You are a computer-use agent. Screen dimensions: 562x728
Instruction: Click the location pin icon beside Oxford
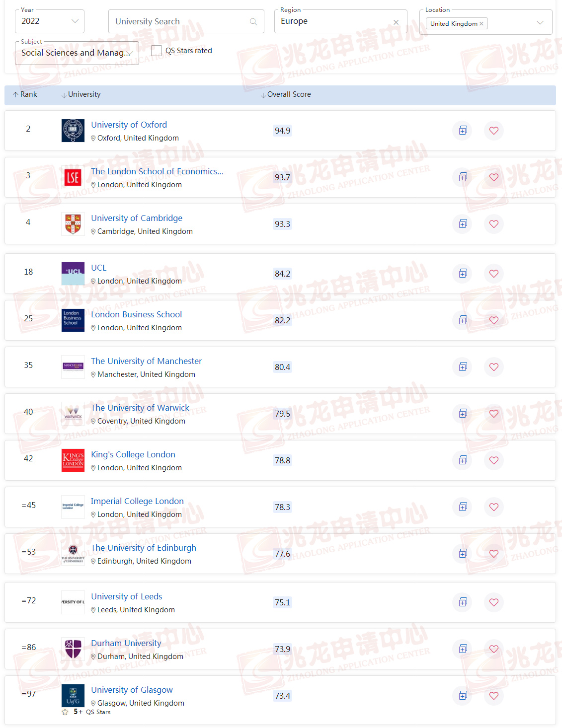pyautogui.click(x=93, y=138)
